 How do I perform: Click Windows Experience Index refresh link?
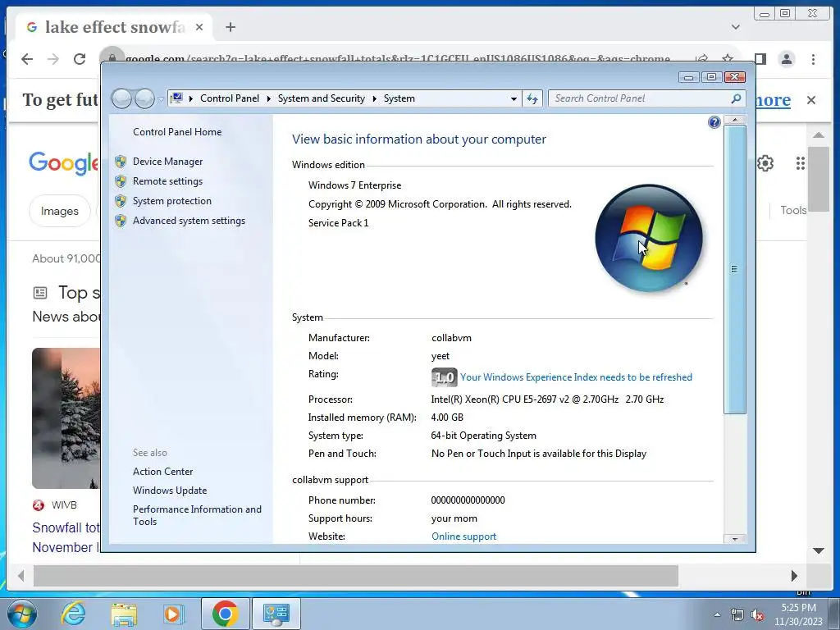(x=576, y=377)
